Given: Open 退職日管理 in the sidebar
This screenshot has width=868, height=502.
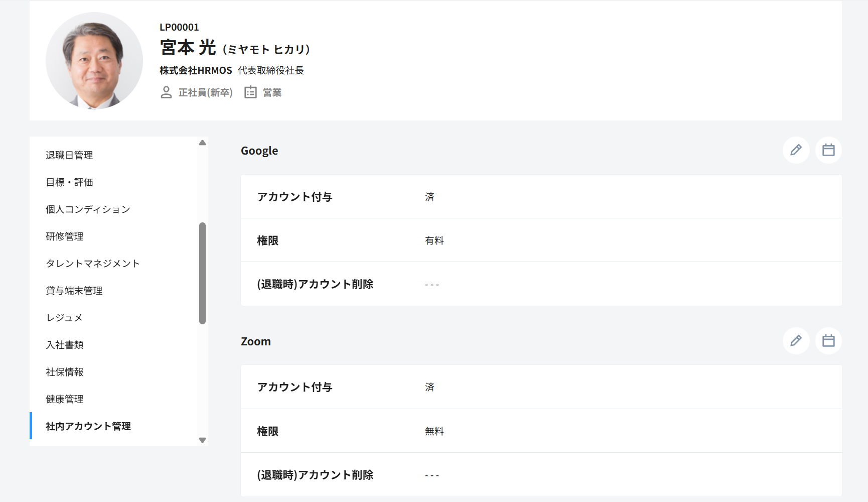Looking at the screenshot, I should (x=69, y=155).
